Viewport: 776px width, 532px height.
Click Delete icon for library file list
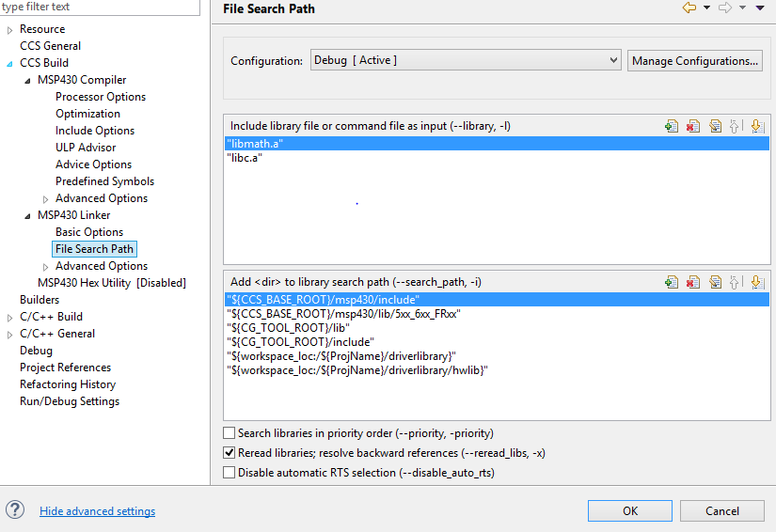[x=693, y=126]
